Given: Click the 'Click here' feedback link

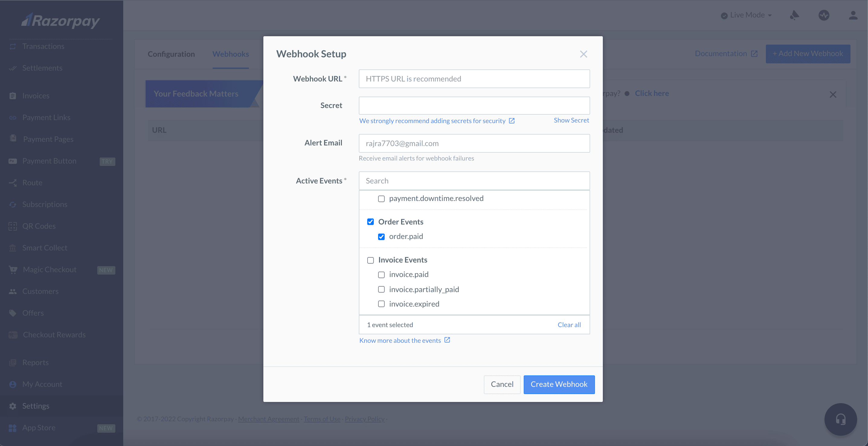Looking at the screenshot, I should [652, 93].
